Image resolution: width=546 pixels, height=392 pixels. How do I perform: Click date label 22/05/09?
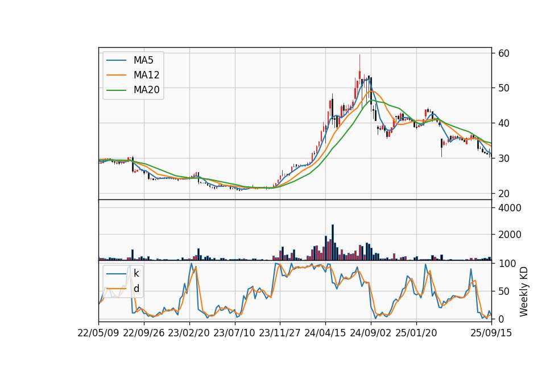click(x=98, y=333)
